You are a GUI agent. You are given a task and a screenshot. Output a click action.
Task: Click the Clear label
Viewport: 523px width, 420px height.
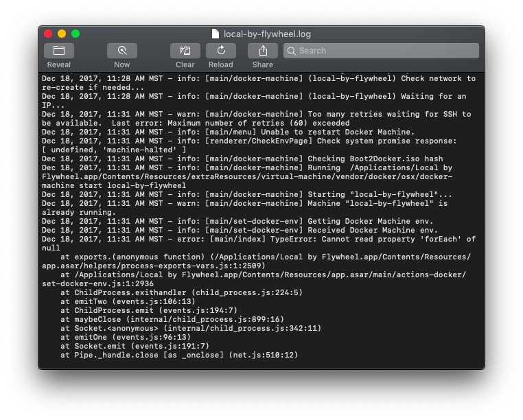[x=185, y=65]
